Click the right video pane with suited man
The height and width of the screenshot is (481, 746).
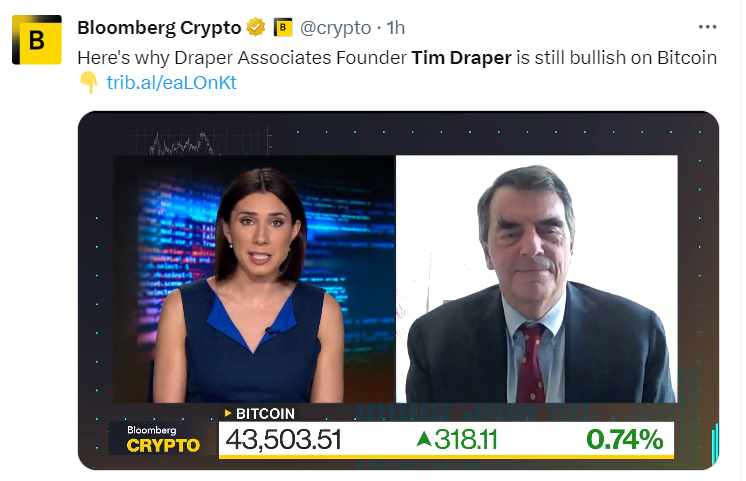pyautogui.click(x=537, y=279)
